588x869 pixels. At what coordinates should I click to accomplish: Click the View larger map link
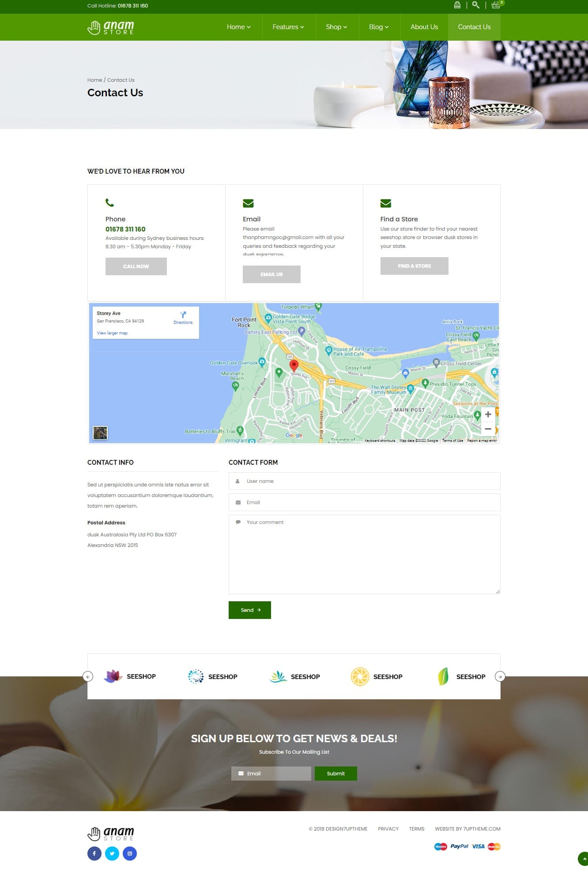pyautogui.click(x=112, y=333)
